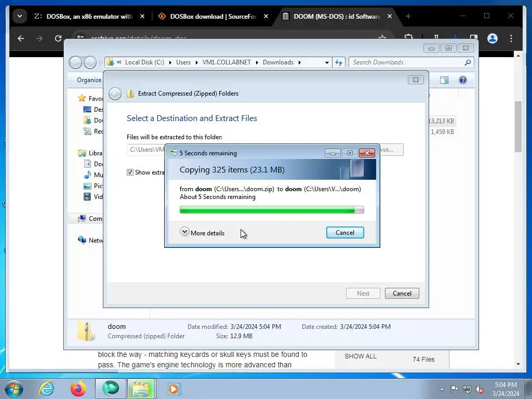Click the back arrow in Extract wizard
532x399 pixels.
115,94
